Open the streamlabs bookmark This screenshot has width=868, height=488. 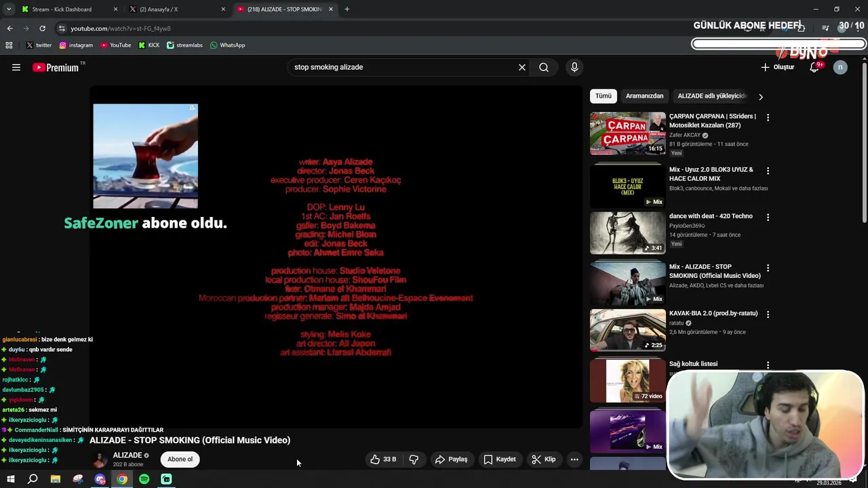pyautogui.click(x=184, y=45)
